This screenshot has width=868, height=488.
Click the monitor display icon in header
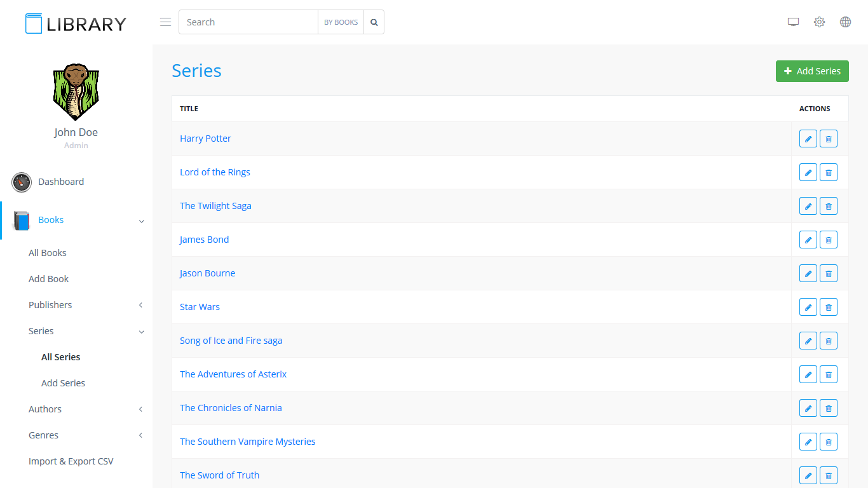tap(793, 22)
